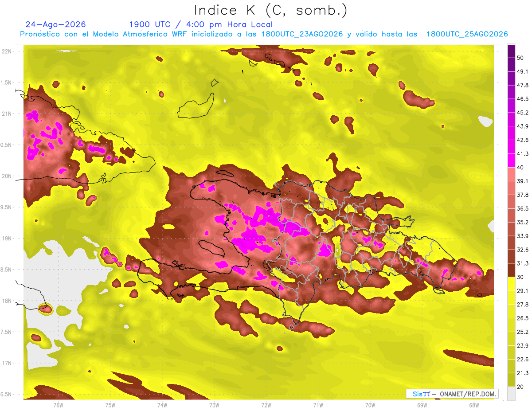Click the colorbar value '35.2'
This screenshot has width=532, height=411.
coord(523,223)
